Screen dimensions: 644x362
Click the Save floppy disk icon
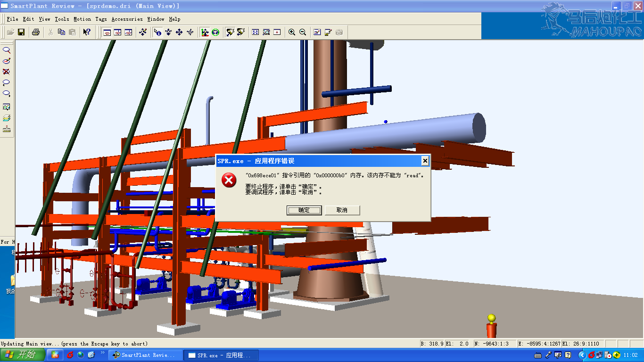click(x=21, y=32)
